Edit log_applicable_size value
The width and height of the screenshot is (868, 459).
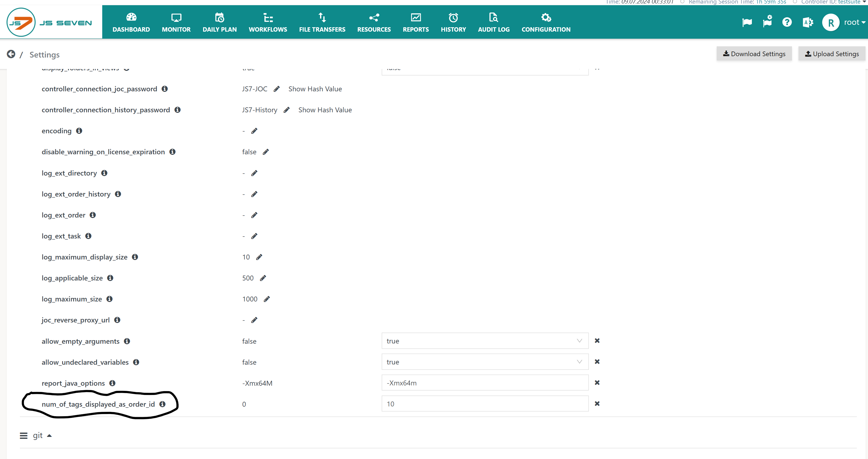point(263,278)
